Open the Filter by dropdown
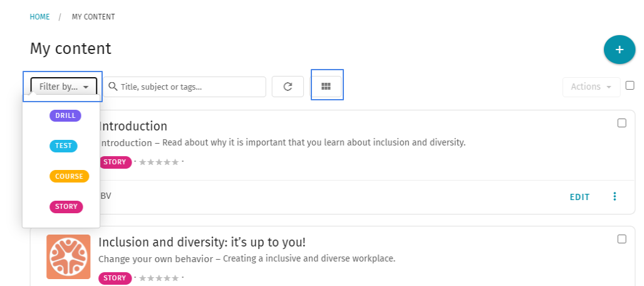The width and height of the screenshot is (644, 286). [x=64, y=87]
